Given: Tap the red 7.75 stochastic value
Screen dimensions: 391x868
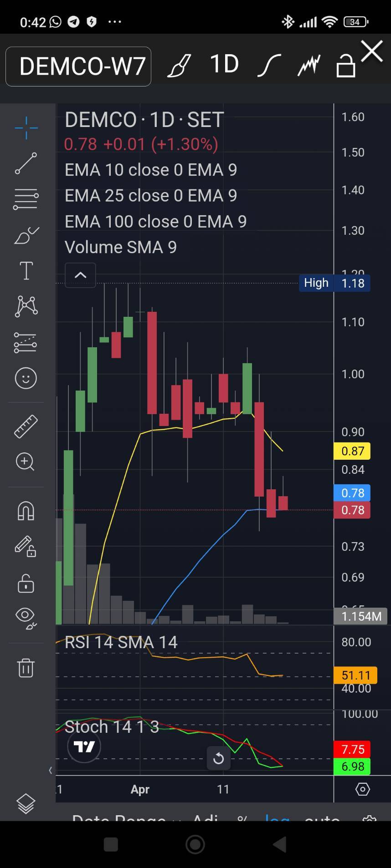Looking at the screenshot, I should tap(352, 749).
